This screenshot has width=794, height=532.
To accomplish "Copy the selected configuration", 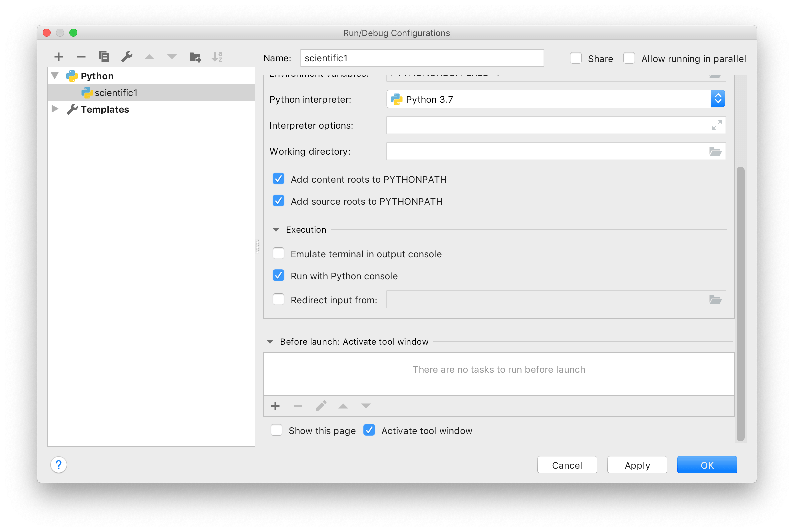I will pos(104,56).
